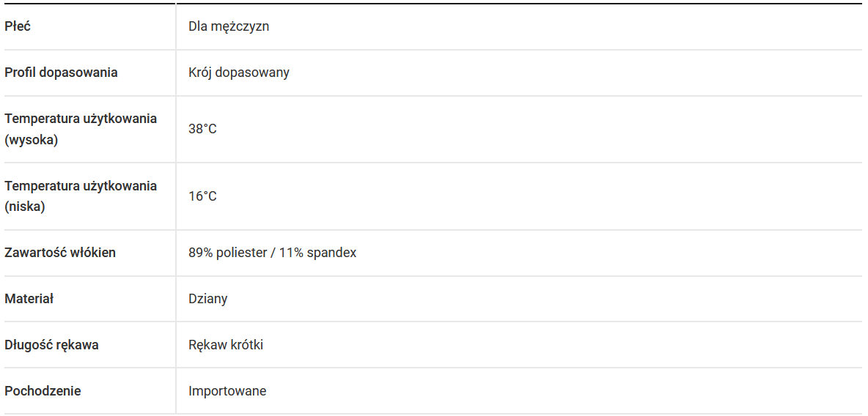Click 'Temperatura użytkowania' above the word '(wysoka)'
This screenshot has width=868, height=416.
point(81,119)
